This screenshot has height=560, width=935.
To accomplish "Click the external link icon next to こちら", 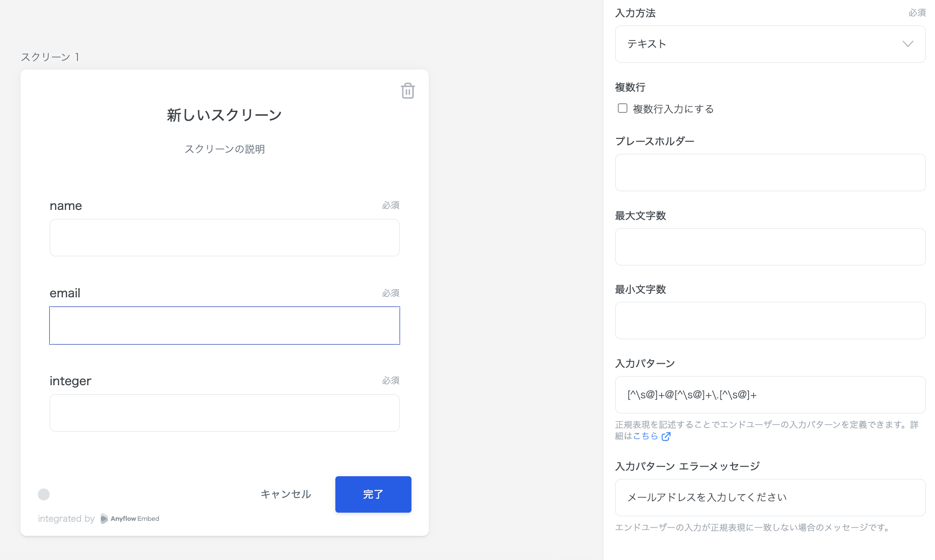I will tap(667, 436).
